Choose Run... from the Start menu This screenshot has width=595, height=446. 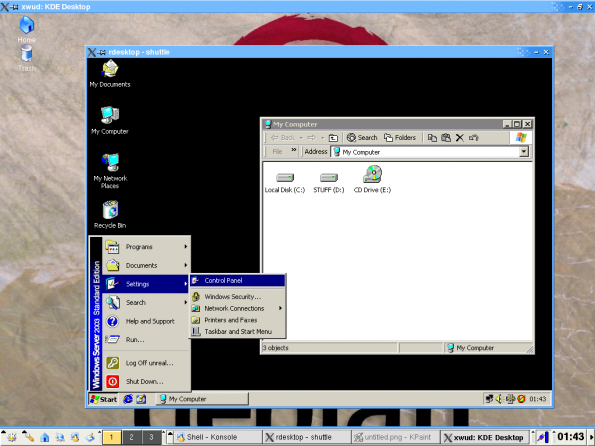point(146,340)
